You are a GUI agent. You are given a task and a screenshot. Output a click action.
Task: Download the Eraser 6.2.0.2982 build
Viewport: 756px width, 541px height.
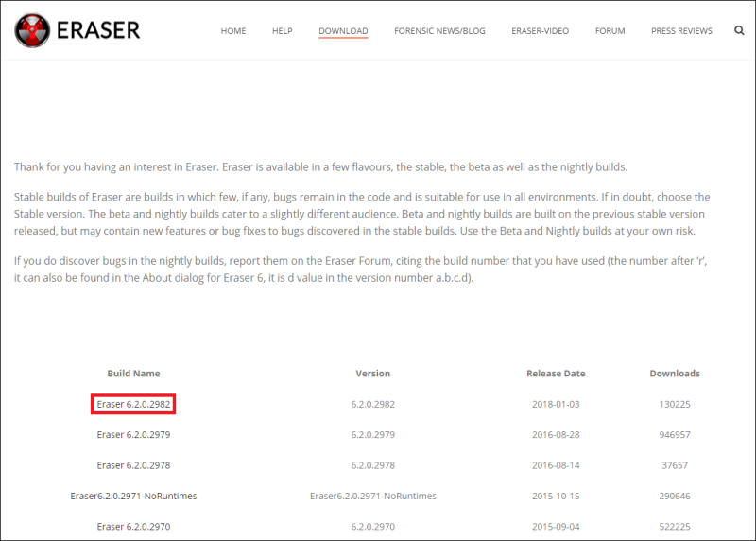[133, 404]
